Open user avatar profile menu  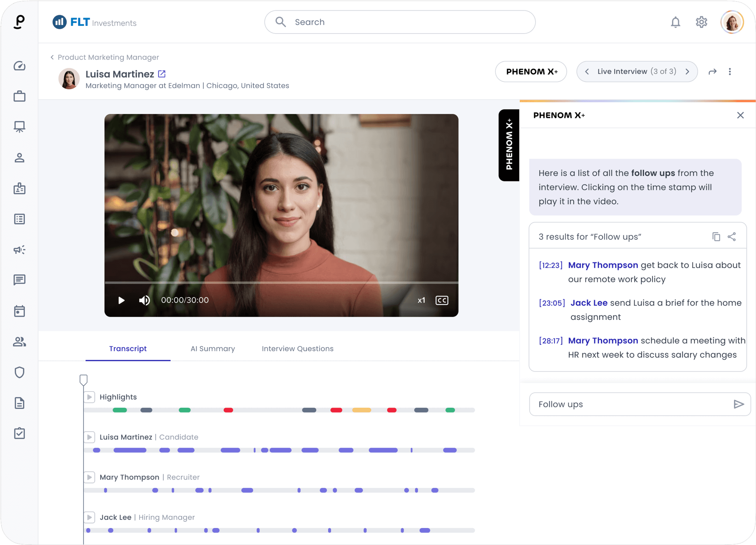click(x=732, y=22)
